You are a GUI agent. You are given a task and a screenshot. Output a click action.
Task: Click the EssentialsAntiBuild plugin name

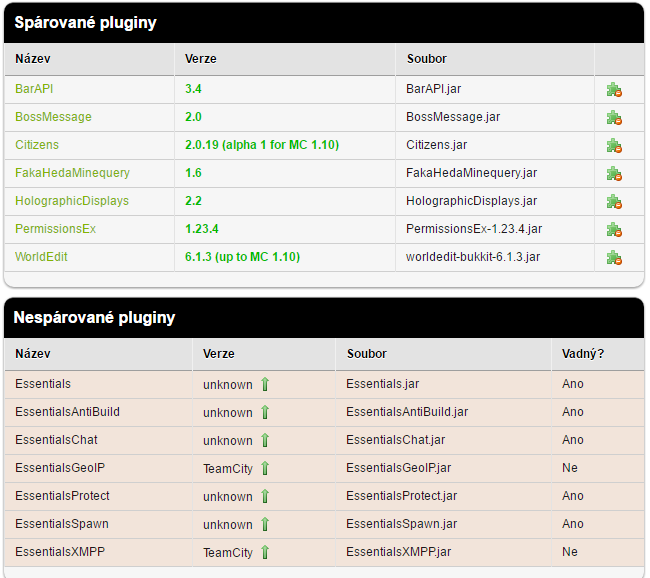(x=67, y=412)
